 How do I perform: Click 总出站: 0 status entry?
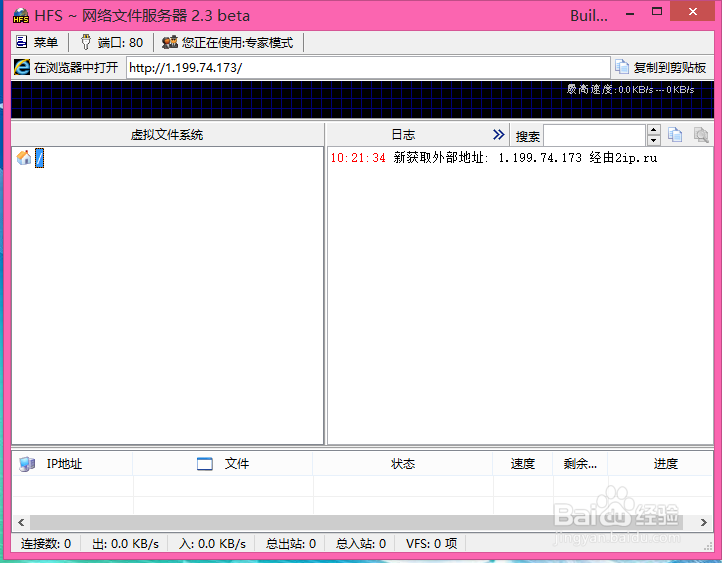point(291,544)
